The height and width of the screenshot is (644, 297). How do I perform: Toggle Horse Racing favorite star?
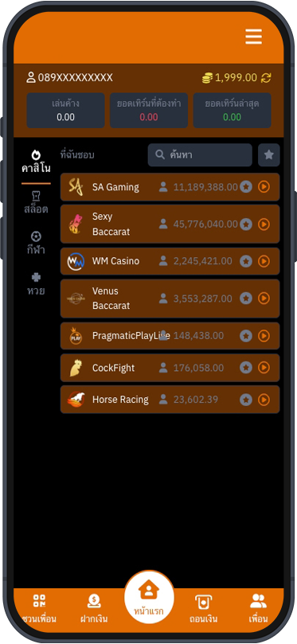[246, 399]
